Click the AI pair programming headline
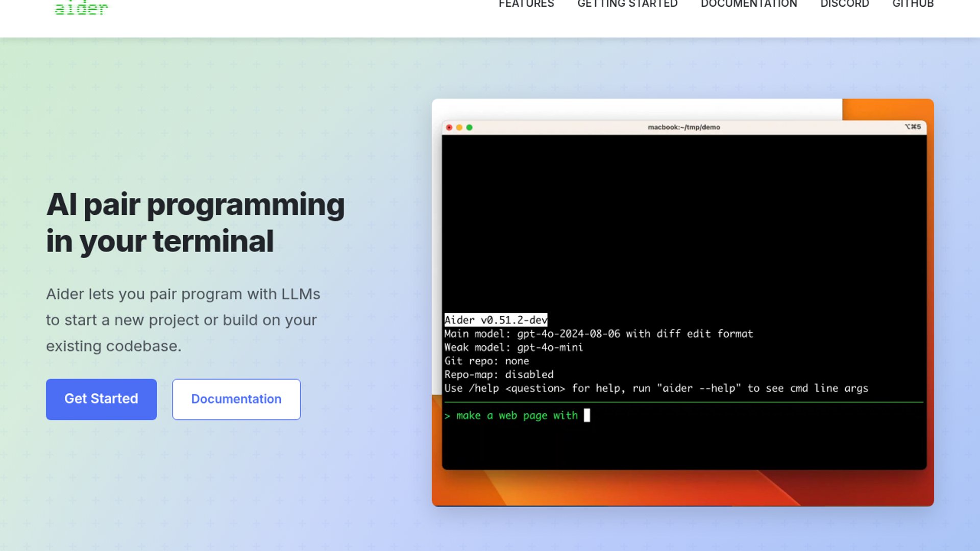Viewport: 980px width, 551px height. pyautogui.click(x=195, y=223)
